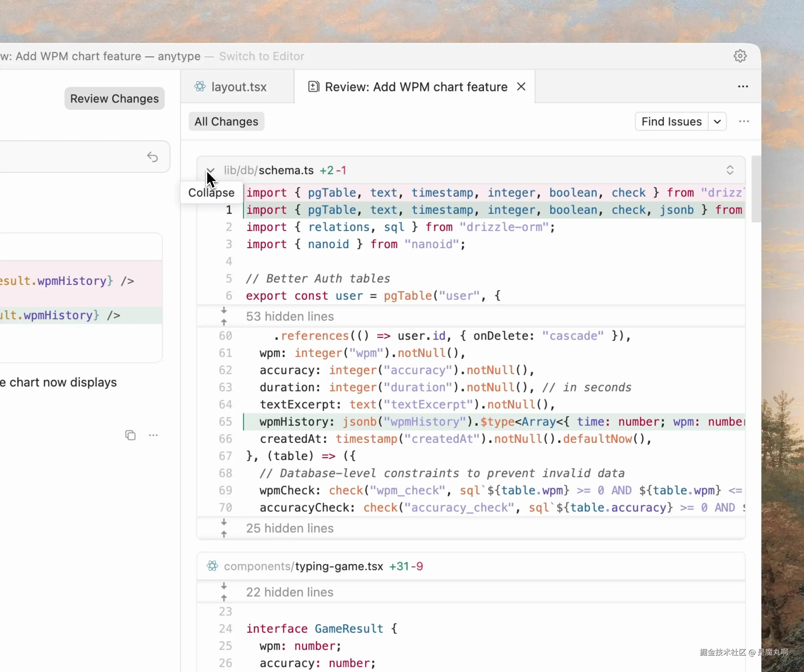Open chat message more options ellipsis
The width and height of the screenshot is (804, 672).
(x=153, y=435)
